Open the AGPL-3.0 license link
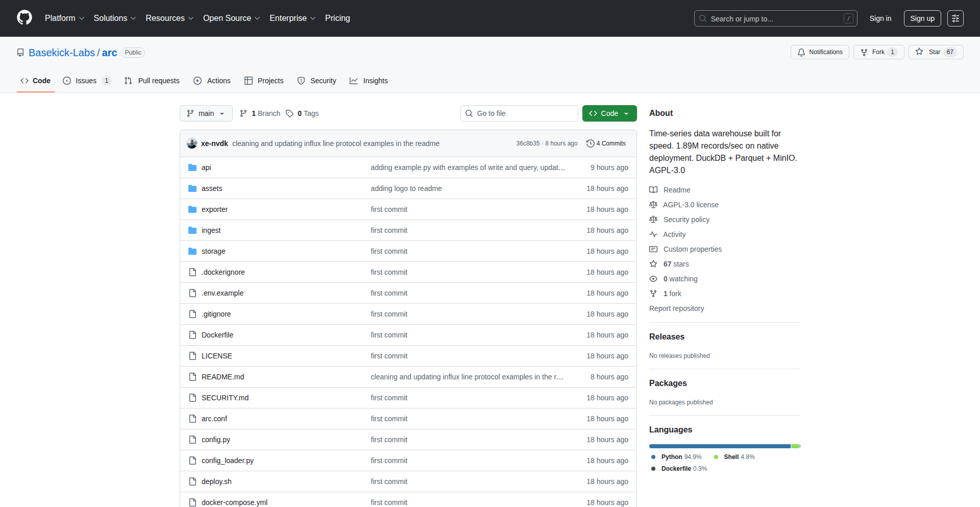This screenshot has width=980, height=507. (690, 205)
